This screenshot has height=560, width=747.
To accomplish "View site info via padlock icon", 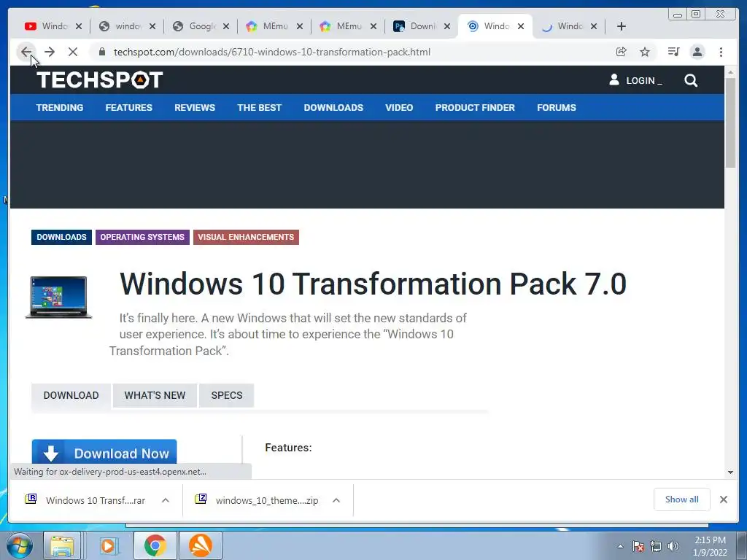I will (x=102, y=52).
